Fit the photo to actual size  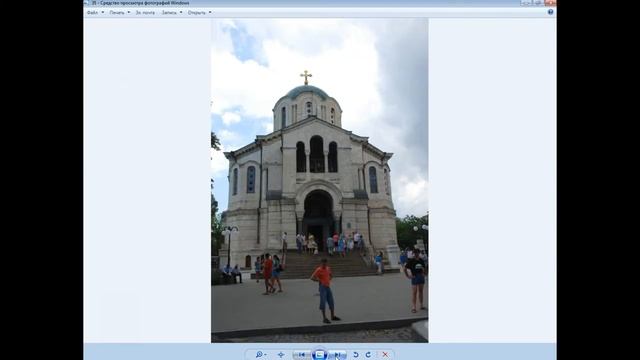click(281, 355)
